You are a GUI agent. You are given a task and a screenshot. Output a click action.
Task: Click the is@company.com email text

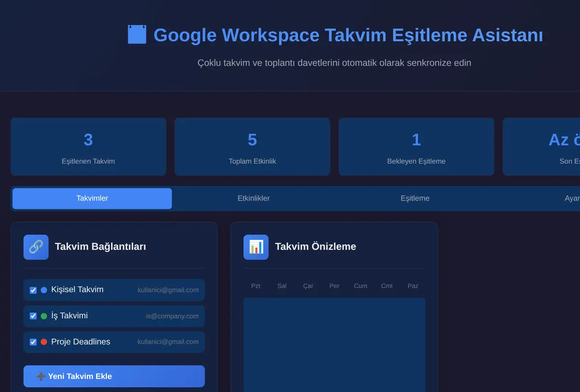(x=172, y=316)
